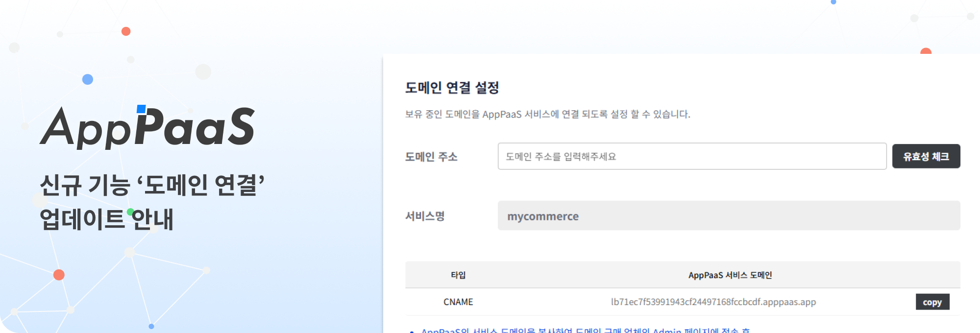This screenshot has width=980, height=333.
Task: Click the domain lb71ec7f53991943cf24497168fccbcdf.apppaas.app
Action: point(713,302)
